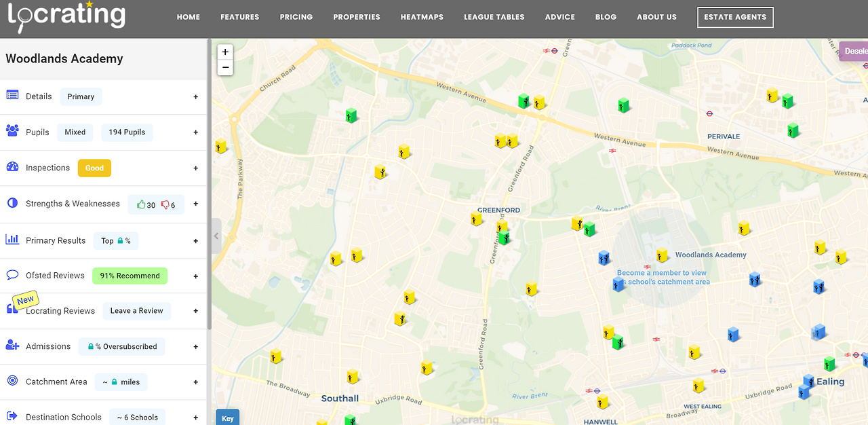Image resolution: width=868 pixels, height=425 pixels.
Task: Click the become a member link
Action: pyautogui.click(x=662, y=277)
